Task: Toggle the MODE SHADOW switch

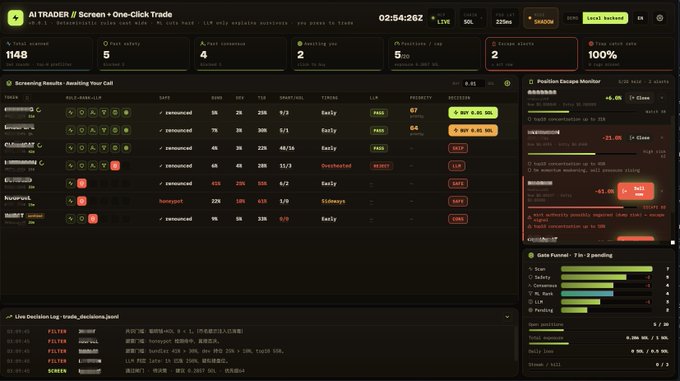Action: click(x=541, y=18)
